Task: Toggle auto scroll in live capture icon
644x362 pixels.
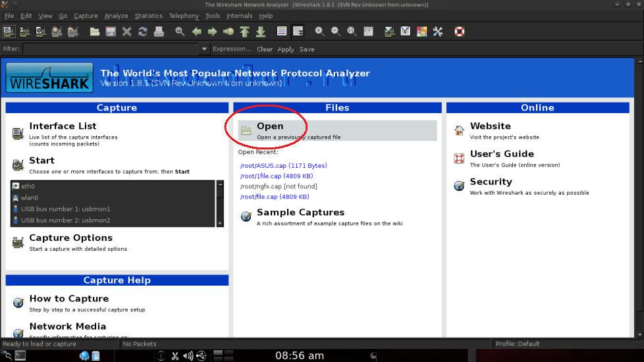Action: click(298, 32)
